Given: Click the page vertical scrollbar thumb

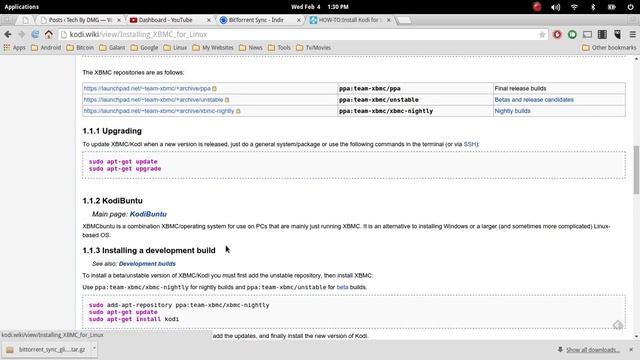Looking at the screenshot, I should click(636, 170).
